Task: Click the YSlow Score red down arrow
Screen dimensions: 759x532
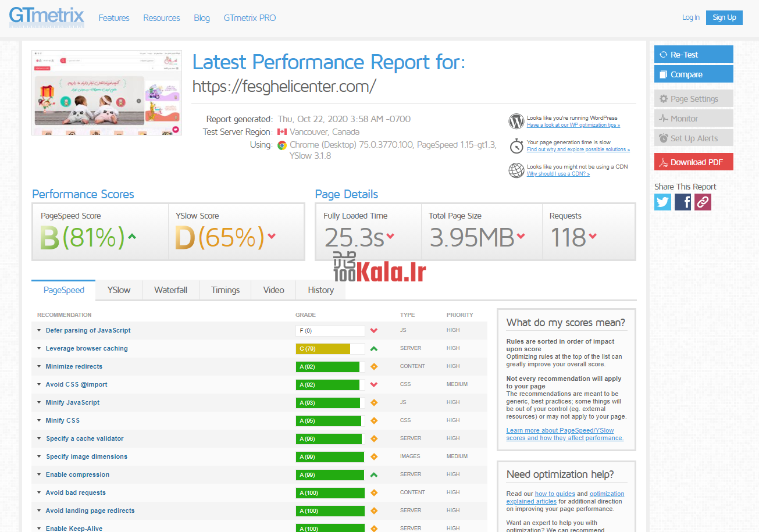Action: pos(271,236)
